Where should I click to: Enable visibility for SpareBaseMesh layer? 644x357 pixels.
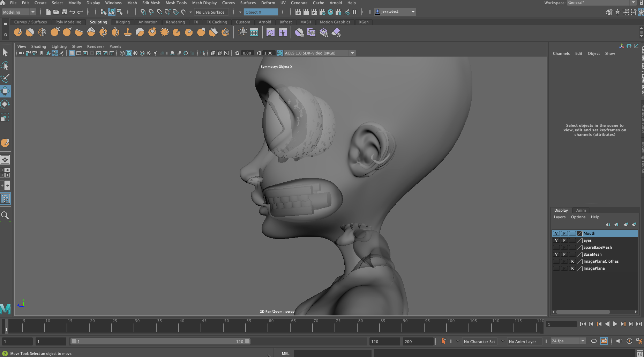pyautogui.click(x=556, y=247)
